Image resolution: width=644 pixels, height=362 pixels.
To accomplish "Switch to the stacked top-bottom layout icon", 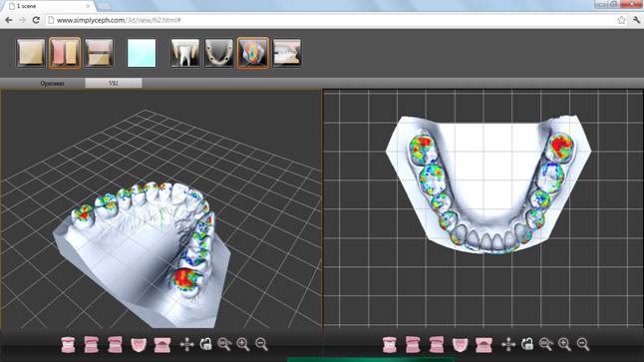I will [99, 53].
